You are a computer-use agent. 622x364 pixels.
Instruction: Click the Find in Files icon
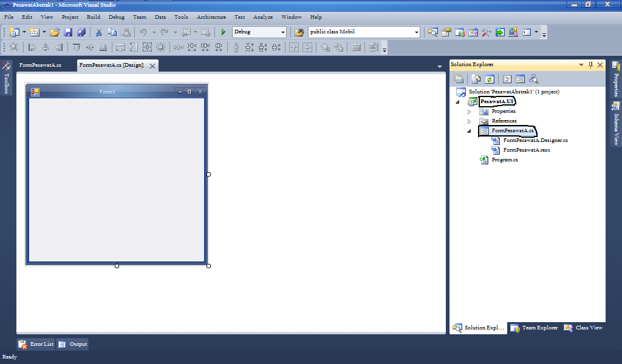(299, 32)
